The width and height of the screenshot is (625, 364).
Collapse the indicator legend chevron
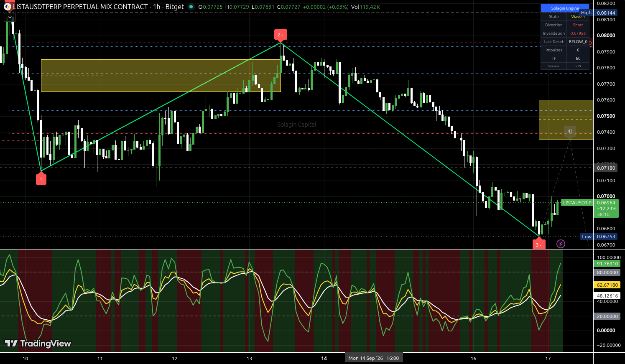pos(10,18)
